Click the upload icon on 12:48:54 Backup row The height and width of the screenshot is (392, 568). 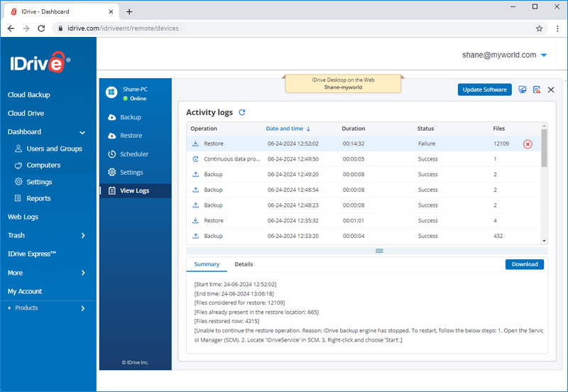195,190
